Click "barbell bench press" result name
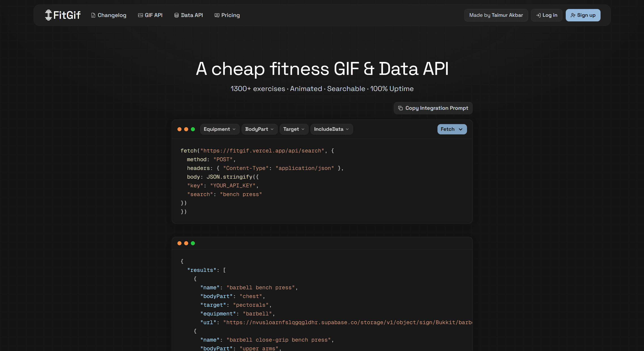Screen dimensions: 644x351 (260, 288)
